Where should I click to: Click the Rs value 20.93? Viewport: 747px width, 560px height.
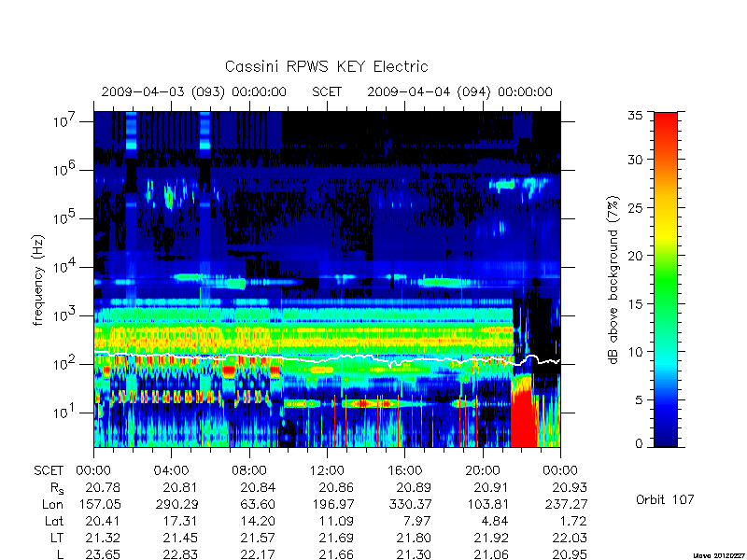[570, 487]
